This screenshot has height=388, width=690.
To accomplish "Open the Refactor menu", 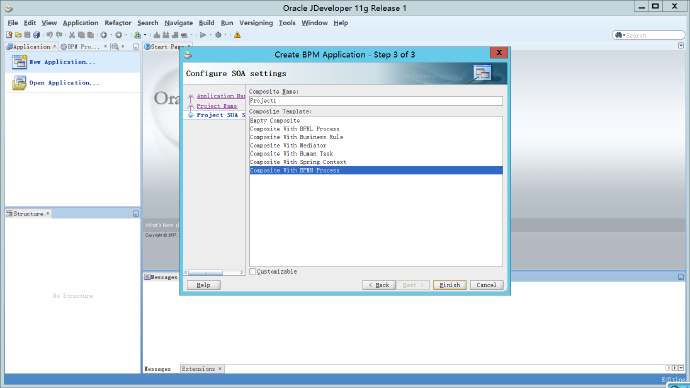I will pos(117,22).
